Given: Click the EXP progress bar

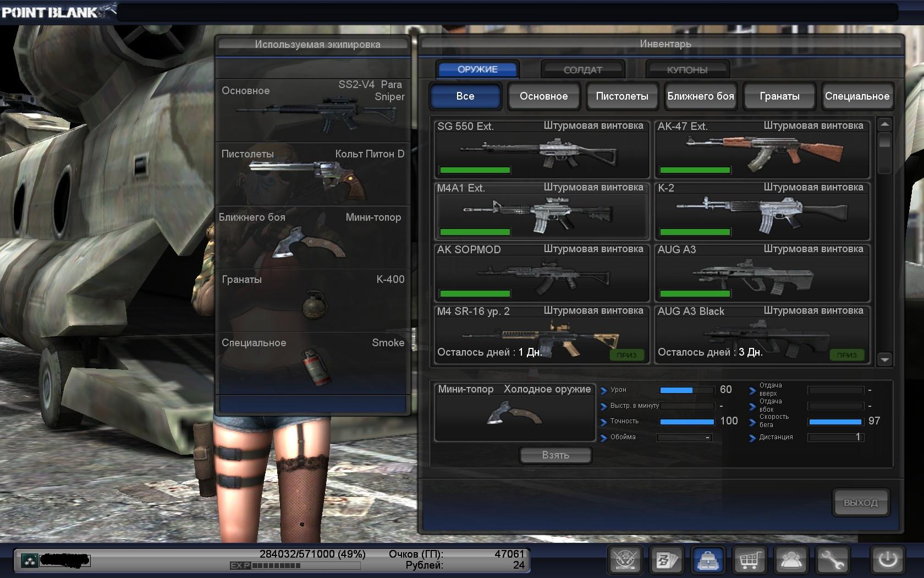Looking at the screenshot, I should tap(295, 565).
